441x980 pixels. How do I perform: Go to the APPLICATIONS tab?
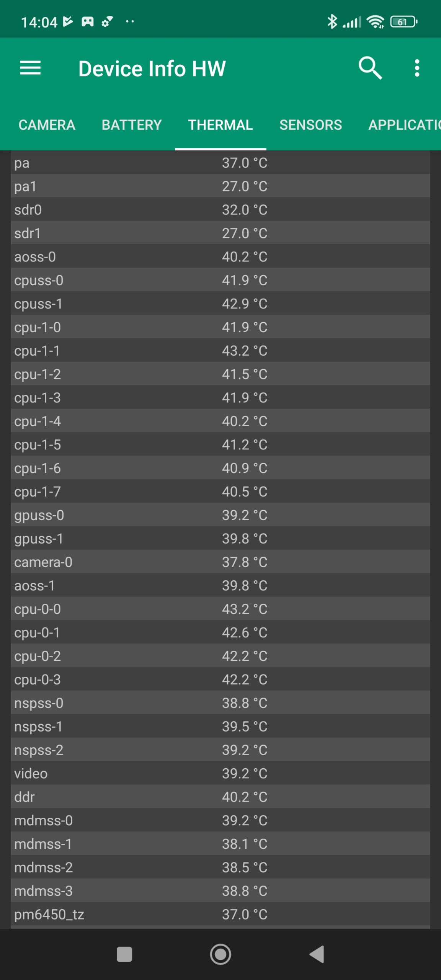point(404,125)
